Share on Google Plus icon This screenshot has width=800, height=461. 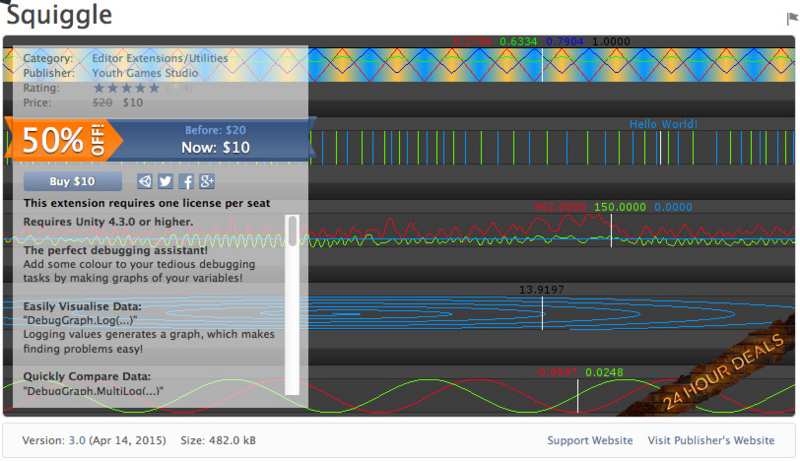click(207, 181)
